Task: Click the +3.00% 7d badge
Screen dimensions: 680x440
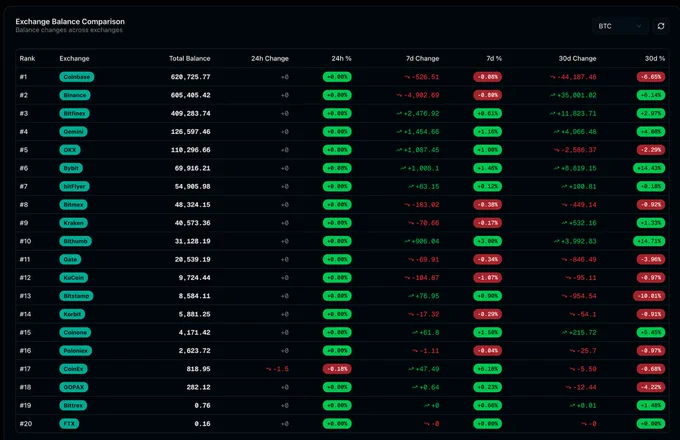Action: click(x=487, y=241)
